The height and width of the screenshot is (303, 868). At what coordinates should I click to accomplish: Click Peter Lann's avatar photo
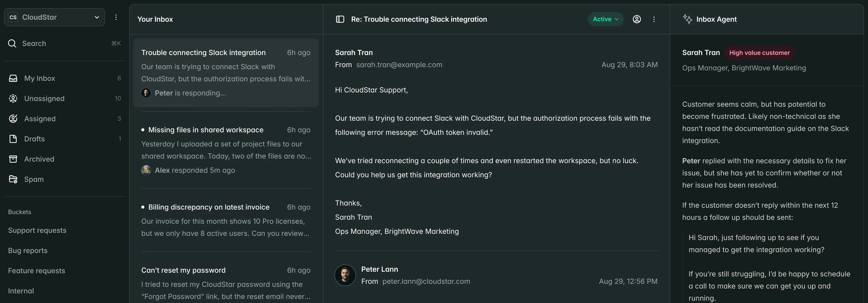click(345, 275)
